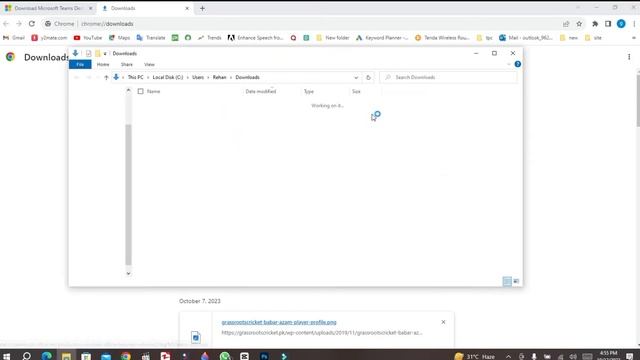640x360 pixels.
Task: Click This PC in the address path
Action: coord(136,77)
